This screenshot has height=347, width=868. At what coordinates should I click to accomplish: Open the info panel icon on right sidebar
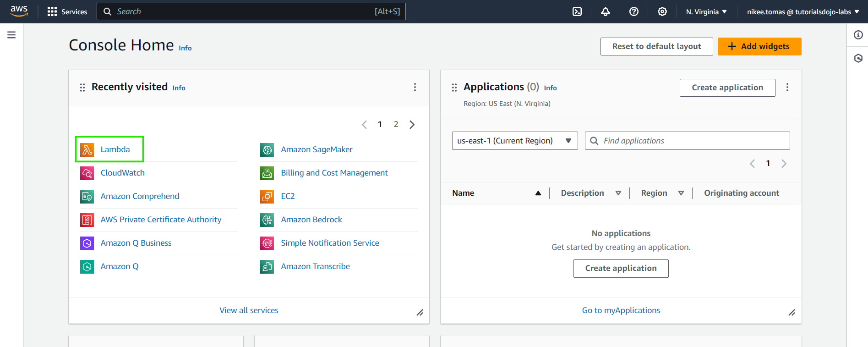(x=858, y=35)
